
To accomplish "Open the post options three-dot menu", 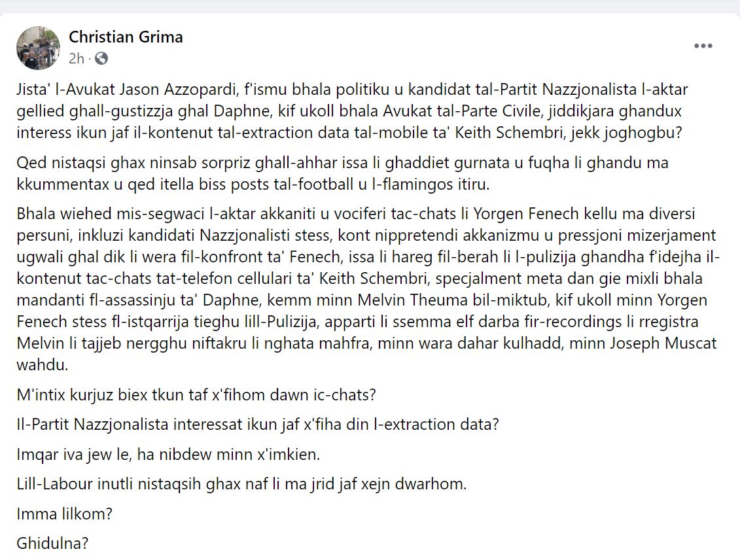I will click(703, 46).
